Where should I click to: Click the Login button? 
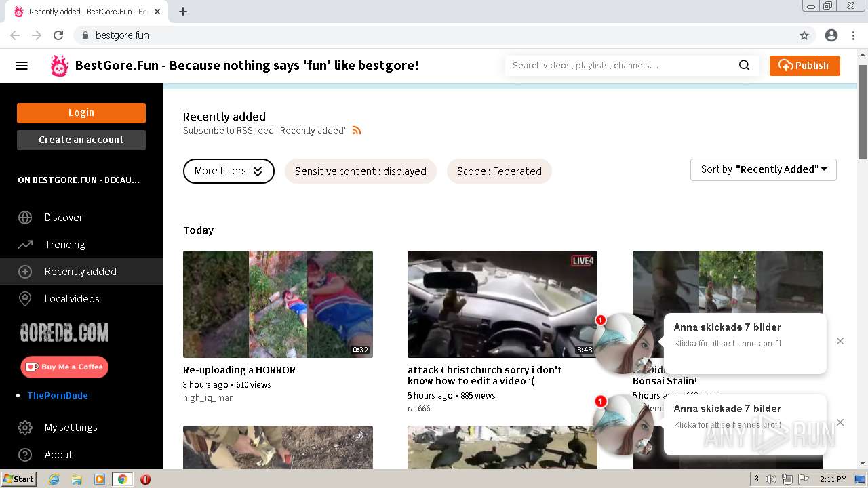(81, 113)
